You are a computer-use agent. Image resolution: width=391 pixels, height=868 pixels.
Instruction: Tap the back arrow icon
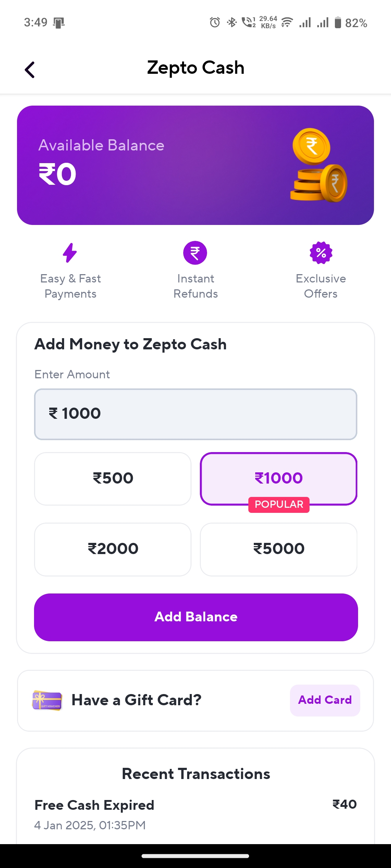tap(30, 69)
